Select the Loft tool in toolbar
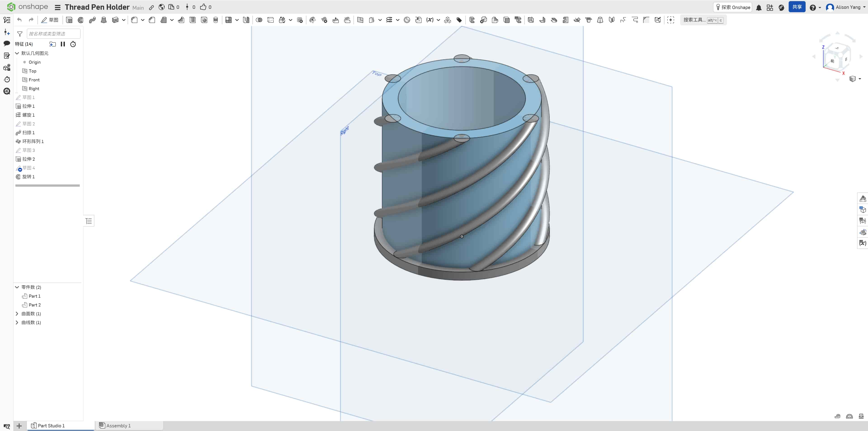Viewport: 868px width, 431px height. (104, 20)
